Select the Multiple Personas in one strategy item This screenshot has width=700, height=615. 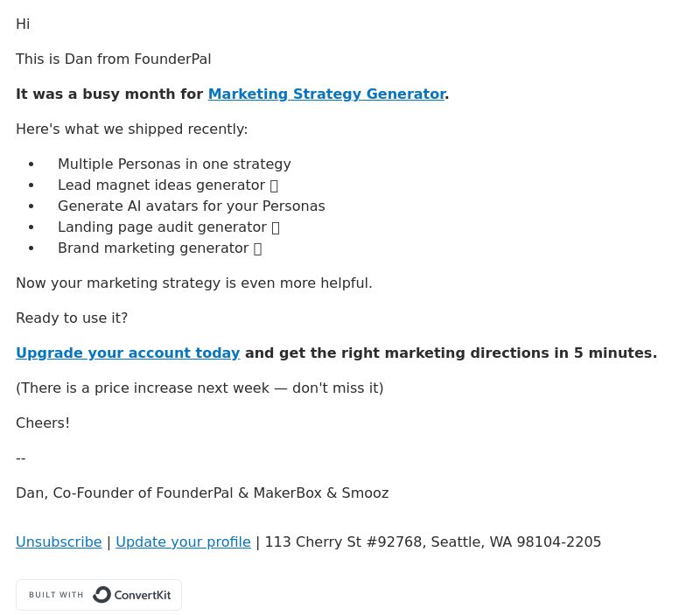click(174, 164)
